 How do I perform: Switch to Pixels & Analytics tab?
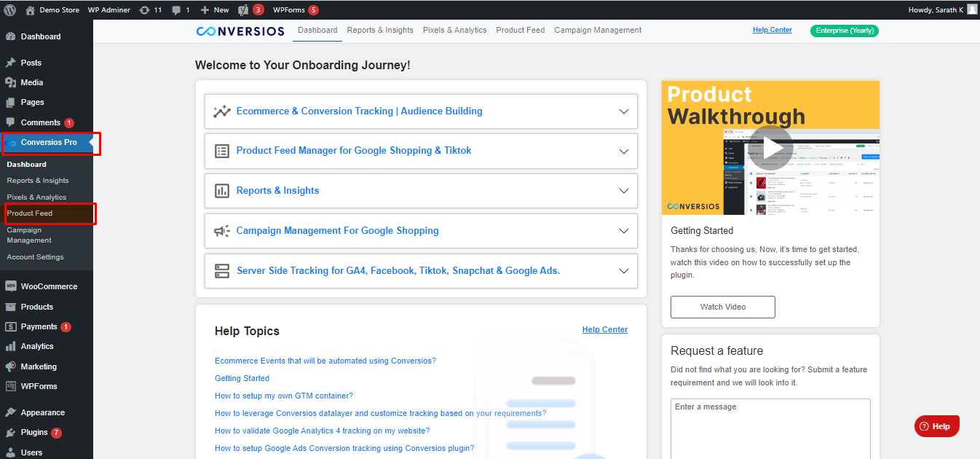[454, 31]
